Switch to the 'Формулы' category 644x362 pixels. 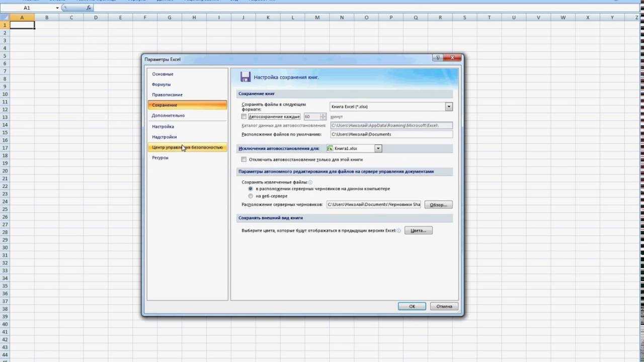(x=187, y=84)
